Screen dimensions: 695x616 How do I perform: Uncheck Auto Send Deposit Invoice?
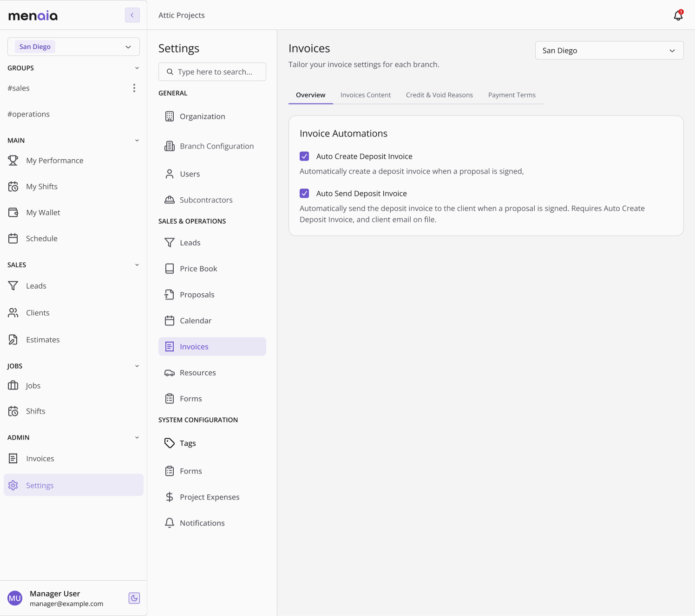pyautogui.click(x=304, y=194)
